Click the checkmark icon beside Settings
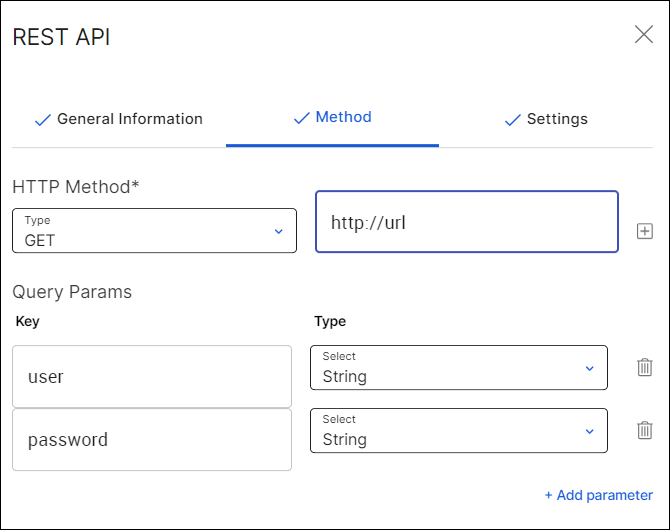The image size is (670, 530). tap(513, 120)
